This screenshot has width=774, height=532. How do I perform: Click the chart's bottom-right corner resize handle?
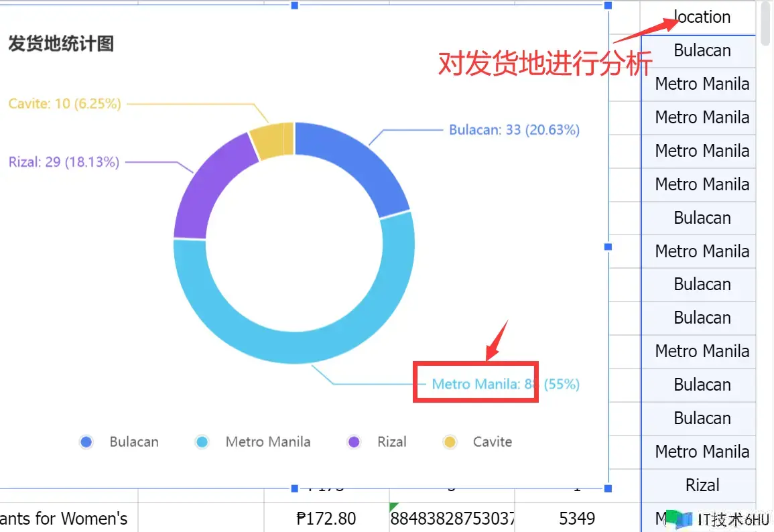(608, 488)
